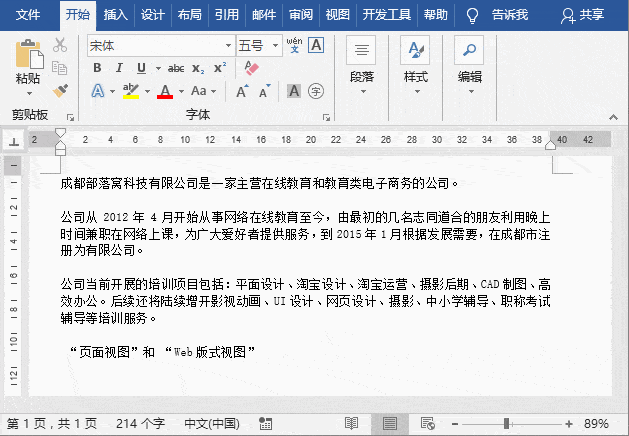Launch the clipboard pane dialog launcher
This screenshot has height=436, width=629.
coord(70,118)
